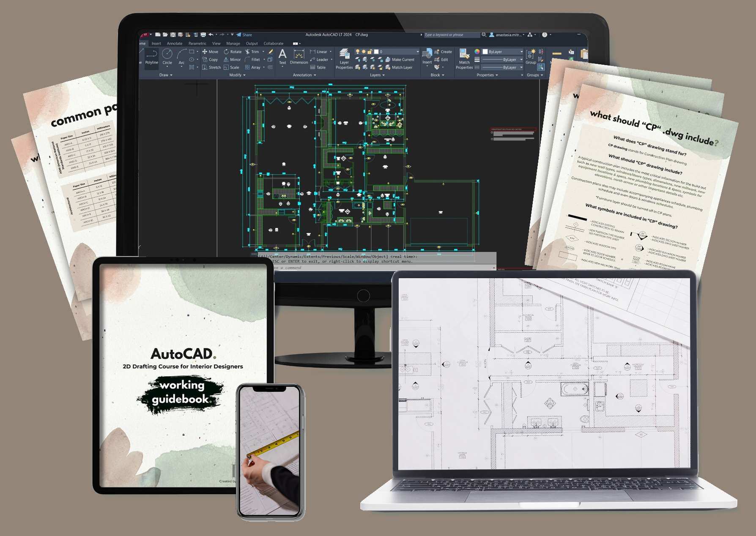Click the Group tool
Viewport: 756px width, 536px height.
531,57
